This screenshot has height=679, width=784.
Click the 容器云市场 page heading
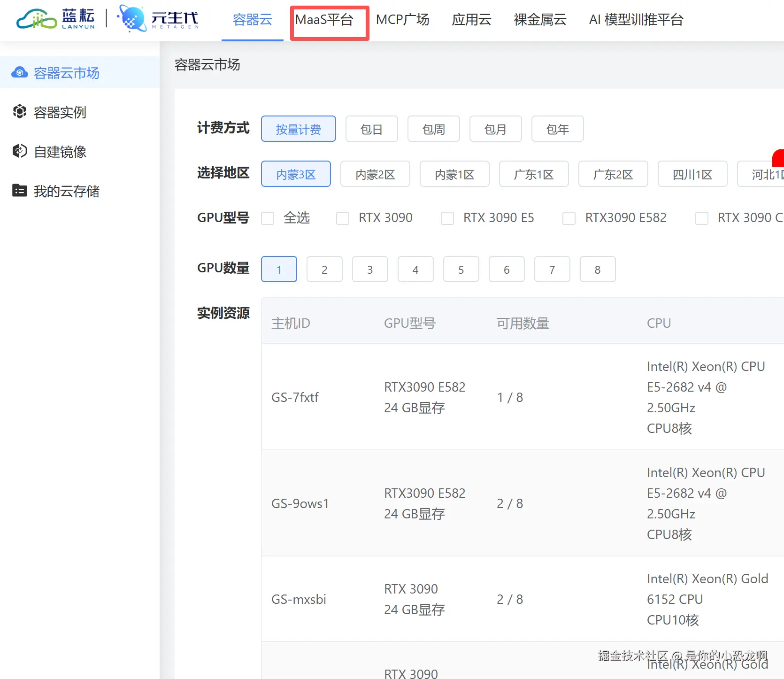(x=208, y=64)
